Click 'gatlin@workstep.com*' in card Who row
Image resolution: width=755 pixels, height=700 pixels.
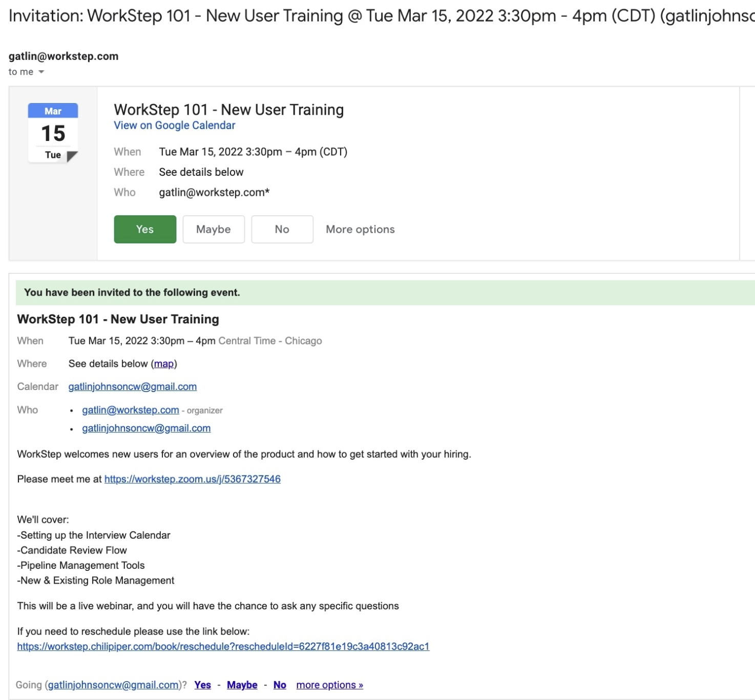[x=214, y=193]
